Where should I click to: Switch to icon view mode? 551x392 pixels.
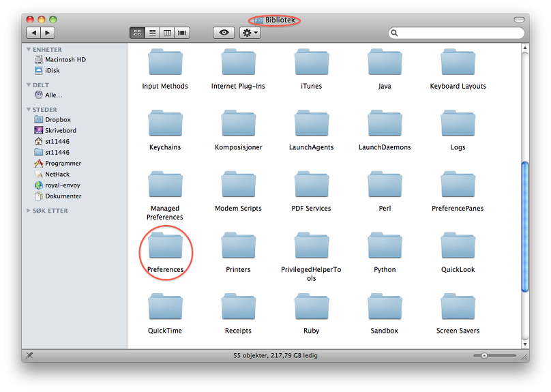pyautogui.click(x=137, y=33)
